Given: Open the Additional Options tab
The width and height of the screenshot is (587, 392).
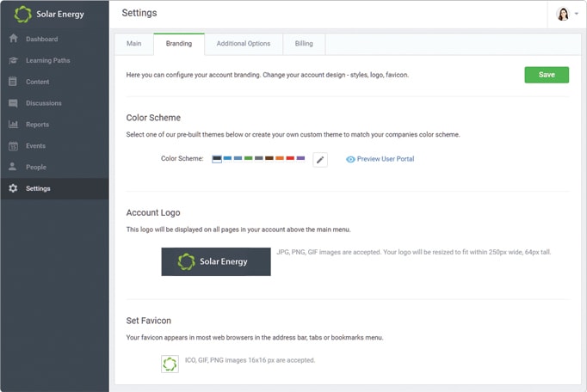Looking at the screenshot, I should (x=244, y=44).
